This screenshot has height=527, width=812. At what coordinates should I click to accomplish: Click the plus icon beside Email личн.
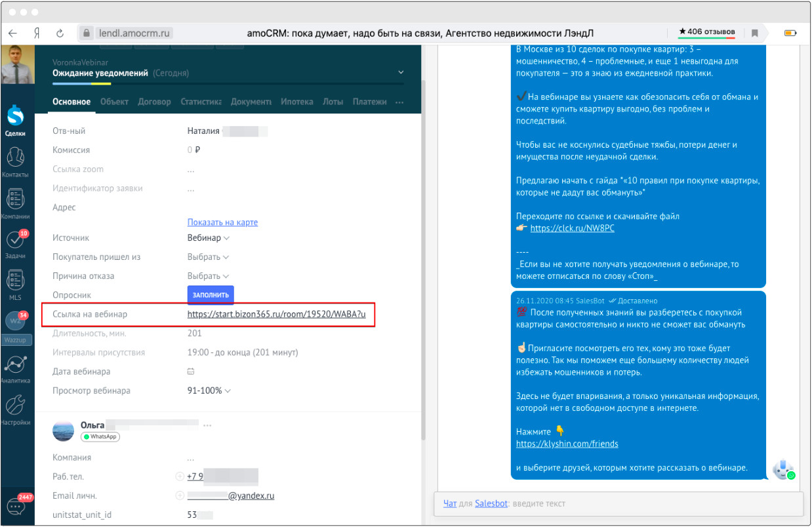(180, 495)
